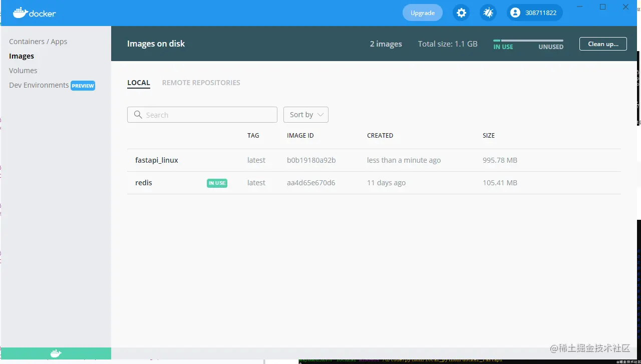Open Containers / Apps section
The image size is (641, 364).
coord(38,42)
